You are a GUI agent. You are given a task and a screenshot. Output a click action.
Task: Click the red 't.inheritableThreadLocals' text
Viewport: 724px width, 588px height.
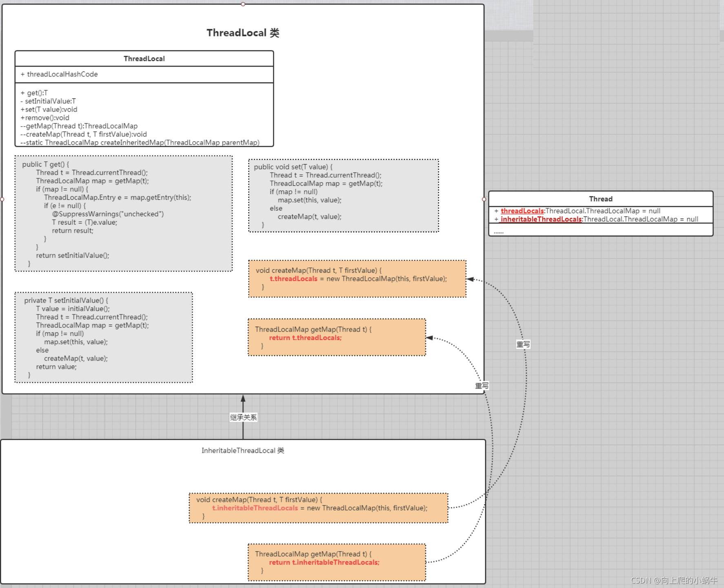tap(255, 508)
